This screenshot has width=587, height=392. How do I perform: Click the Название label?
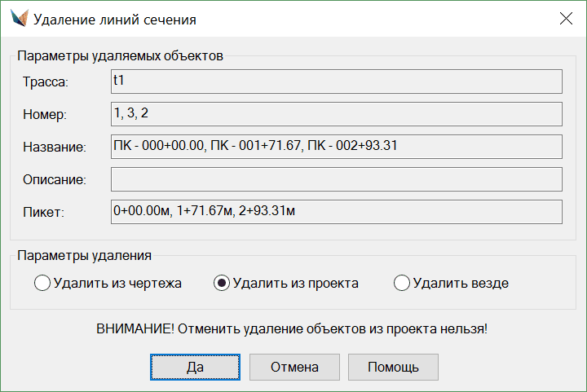pyautogui.click(x=55, y=148)
